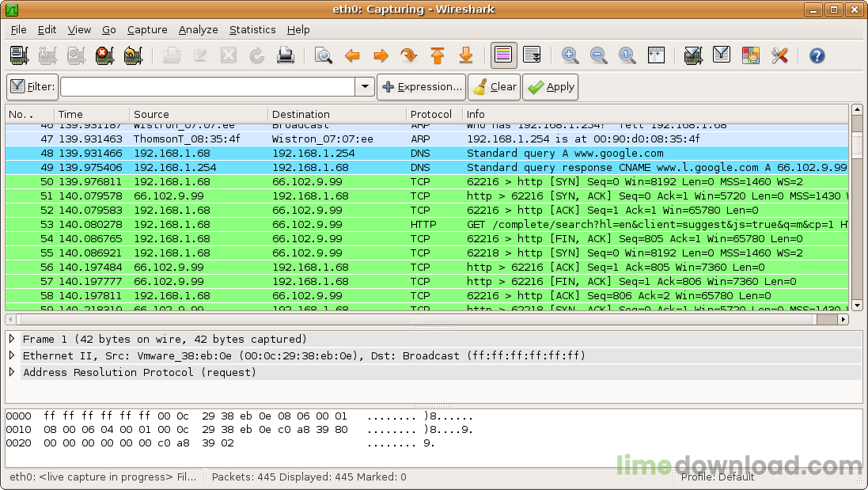Launch Wireshark Help
The width and height of the screenshot is (868, 490).
click(816, 55)
